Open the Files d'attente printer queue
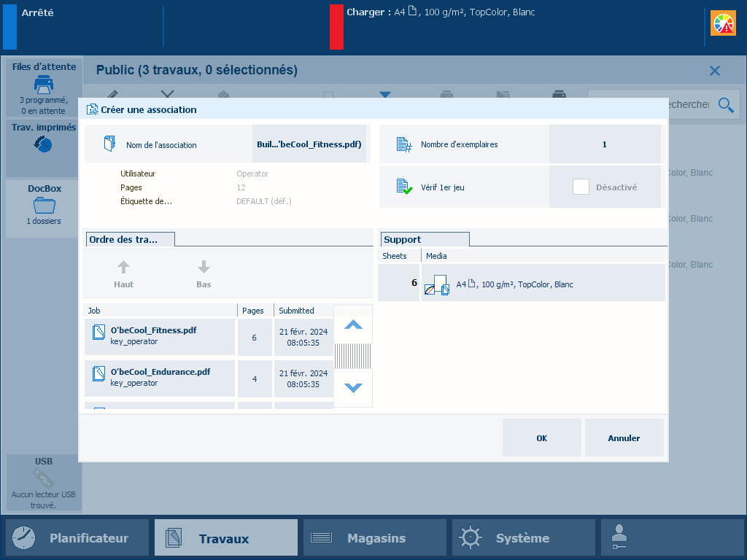The height and width of the screenshot is (560, 747). (x=44, y=87)
